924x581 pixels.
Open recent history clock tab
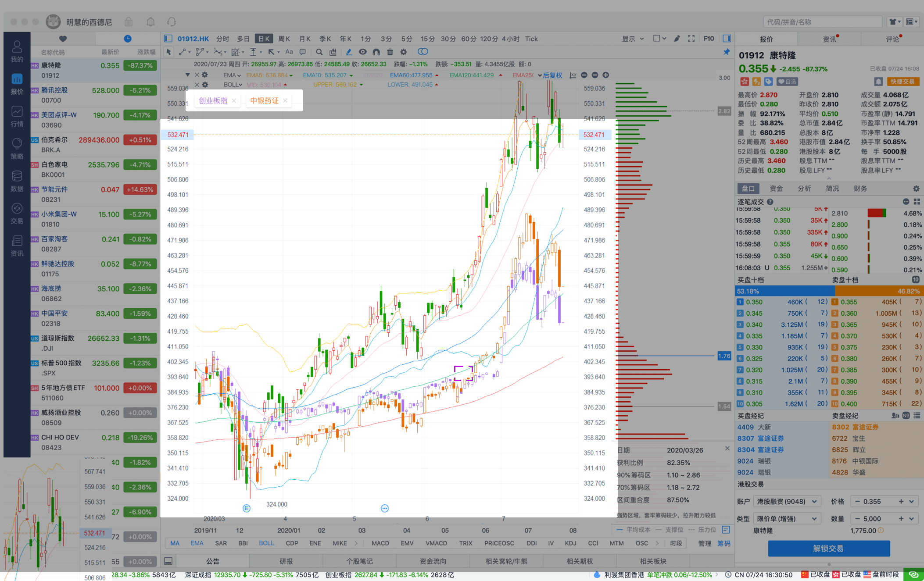pyautogui.click(x=128, y=39)
